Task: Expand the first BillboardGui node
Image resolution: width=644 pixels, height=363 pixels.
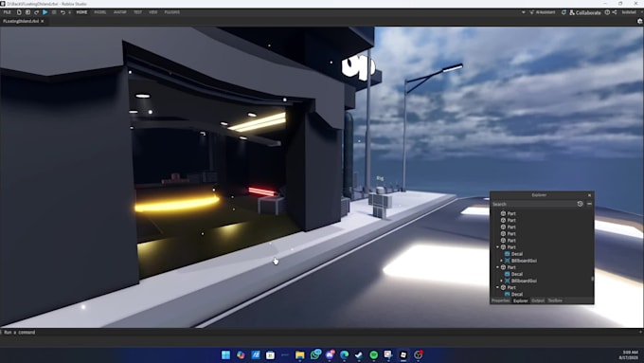Action: pyautogui.click(x=502, y=261)
